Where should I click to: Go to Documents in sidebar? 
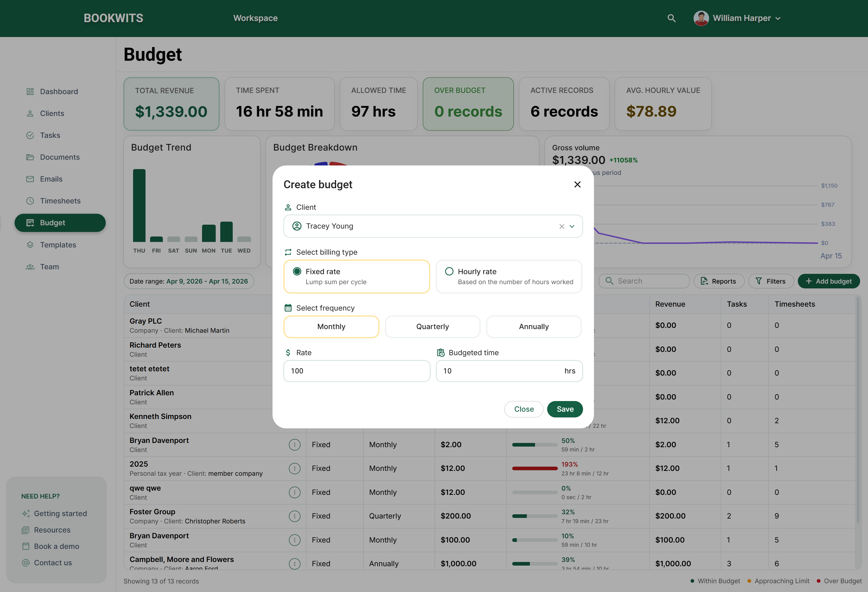pyautogui.click(x=60, y=157)
